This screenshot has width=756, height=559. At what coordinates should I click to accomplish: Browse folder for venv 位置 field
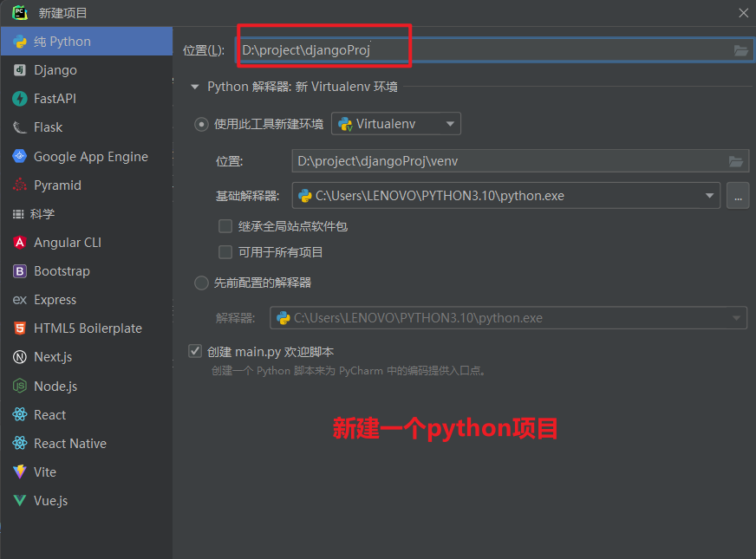click(x=736, y=161)
